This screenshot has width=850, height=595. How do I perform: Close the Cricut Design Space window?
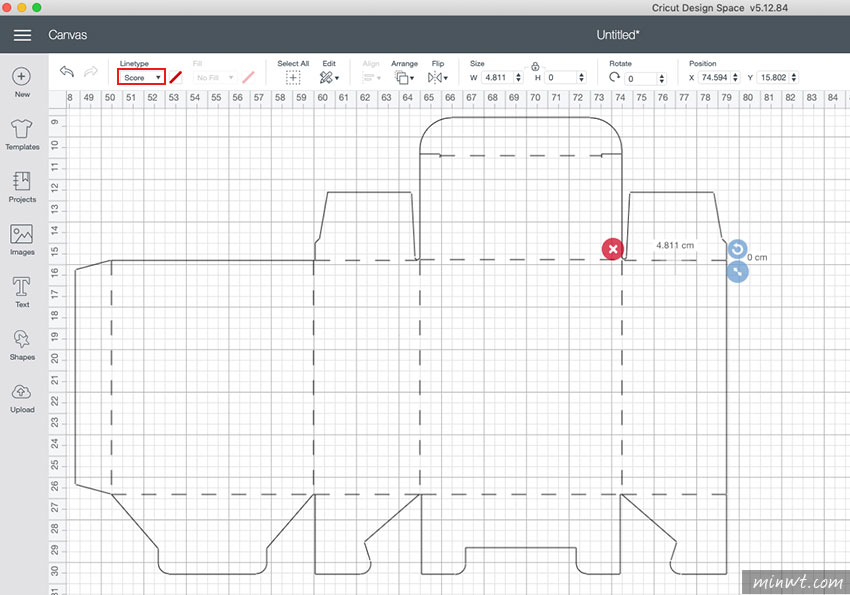[x=7, y=8]
